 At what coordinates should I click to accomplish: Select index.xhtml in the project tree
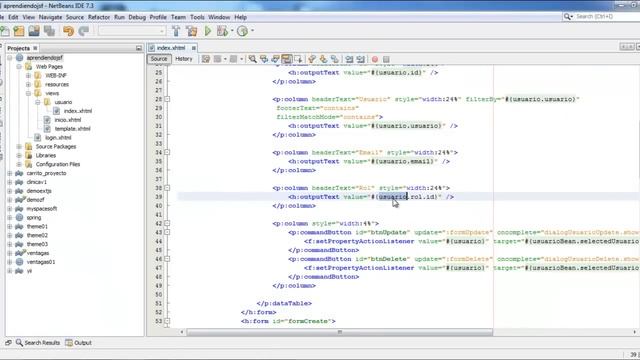coord(78,111)
